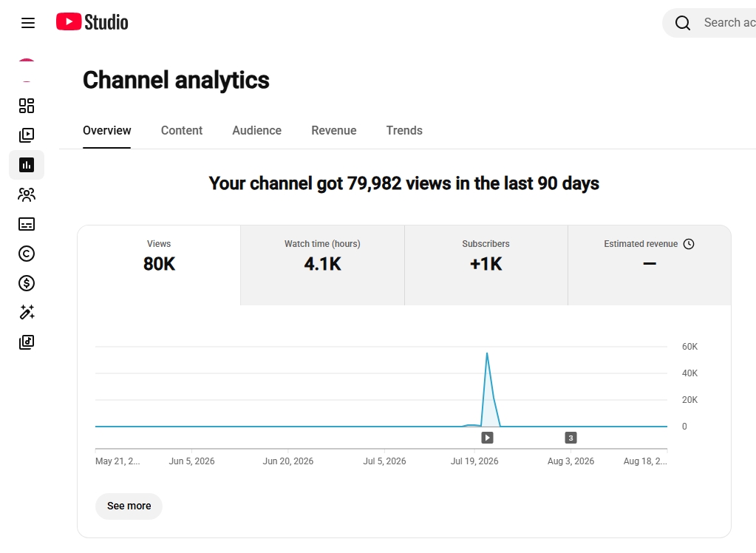
Task: Click the 40K y-axis label
Action: (x=689, y=373)
